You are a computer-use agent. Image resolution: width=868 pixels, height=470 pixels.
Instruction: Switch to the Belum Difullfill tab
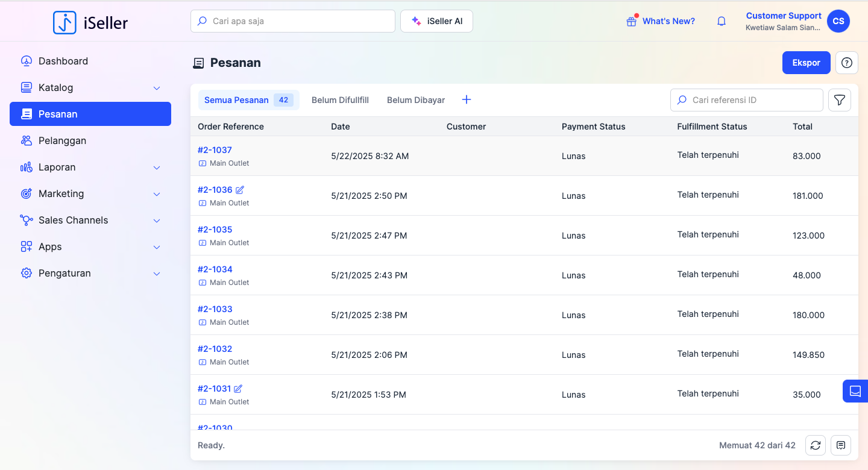340,100
